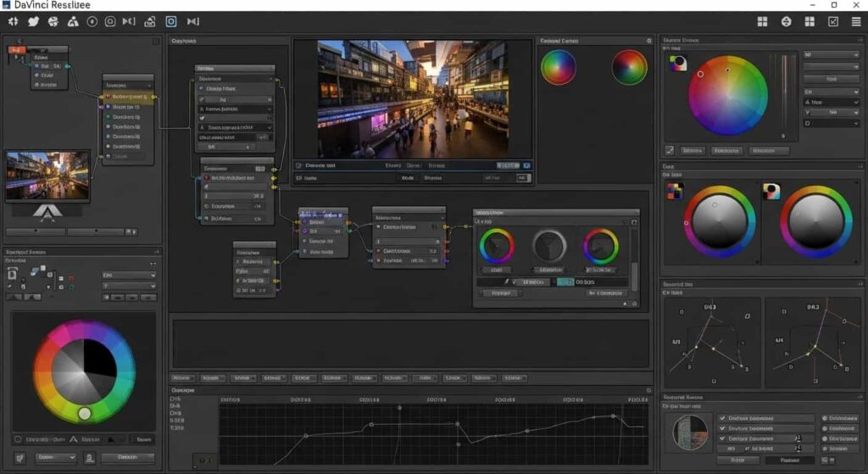The height and width of the screenshot is (474, 868).
Task: Open gear settings of the two-small-wheels panel
Action: pos(648,41)
